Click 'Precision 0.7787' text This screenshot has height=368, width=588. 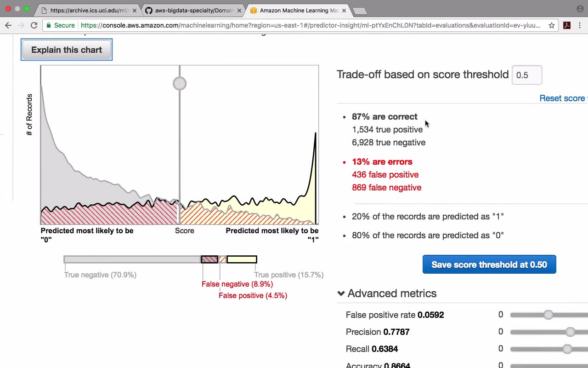click(378, 332)
